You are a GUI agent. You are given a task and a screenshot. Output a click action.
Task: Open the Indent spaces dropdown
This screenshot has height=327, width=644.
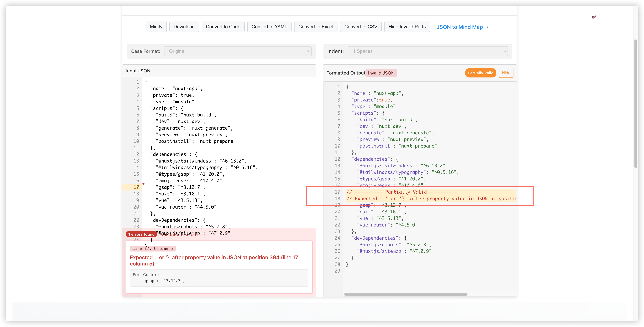[x=428, y=51]
